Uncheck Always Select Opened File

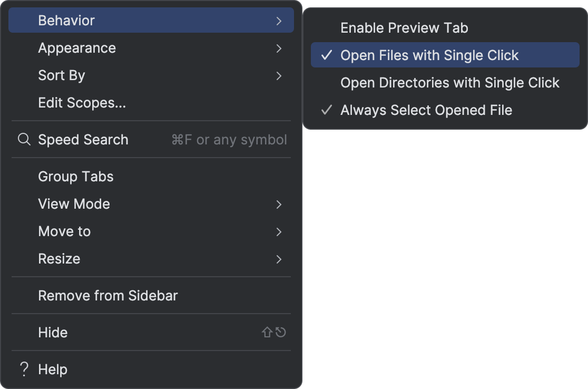tap(427, 110)
